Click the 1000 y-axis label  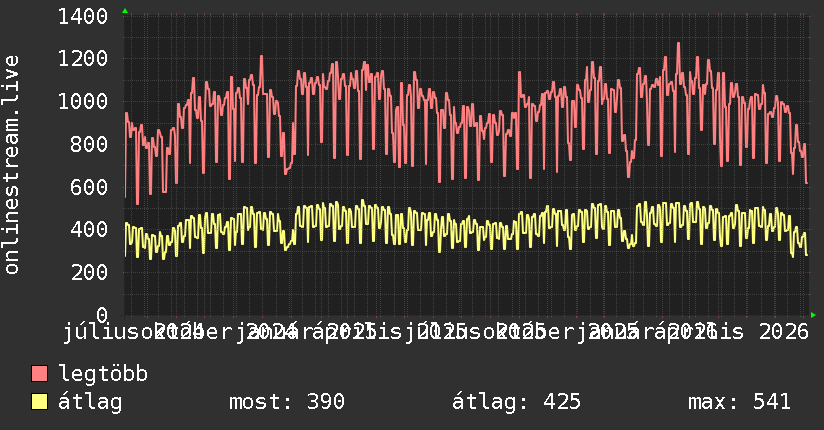tap(83, 101)
